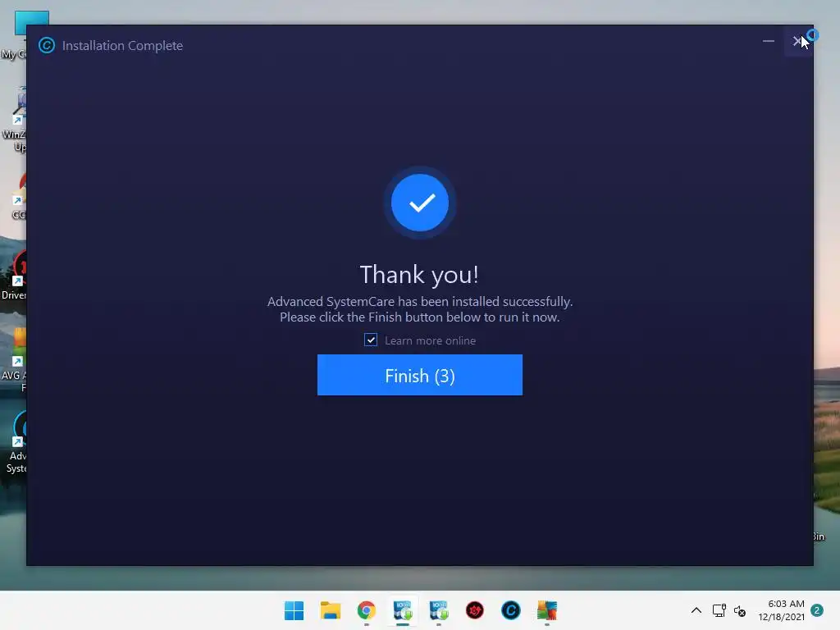Launch Google Chrome from the taskbar
Screen dimensions: 840x630
tap(367, 610)
